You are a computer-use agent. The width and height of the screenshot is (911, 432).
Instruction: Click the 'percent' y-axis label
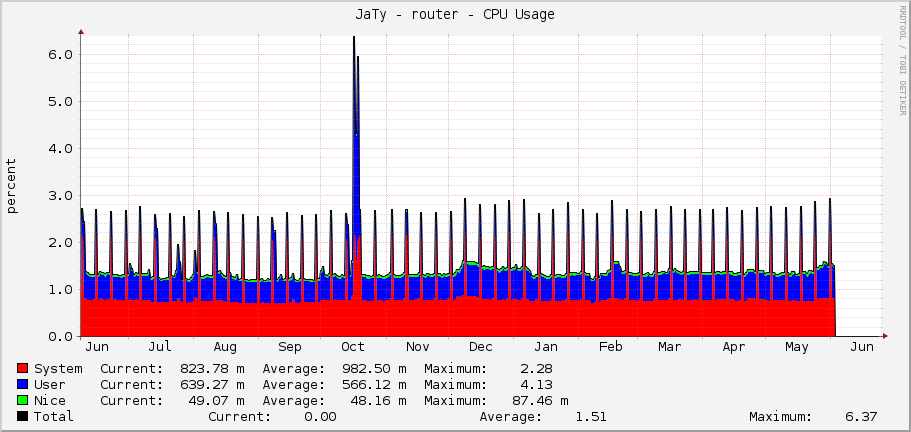(x=12, y=186)
